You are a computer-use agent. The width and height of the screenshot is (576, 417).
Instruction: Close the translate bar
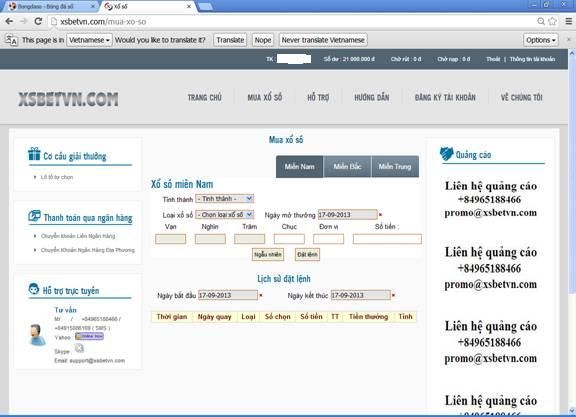pos(569,39)
